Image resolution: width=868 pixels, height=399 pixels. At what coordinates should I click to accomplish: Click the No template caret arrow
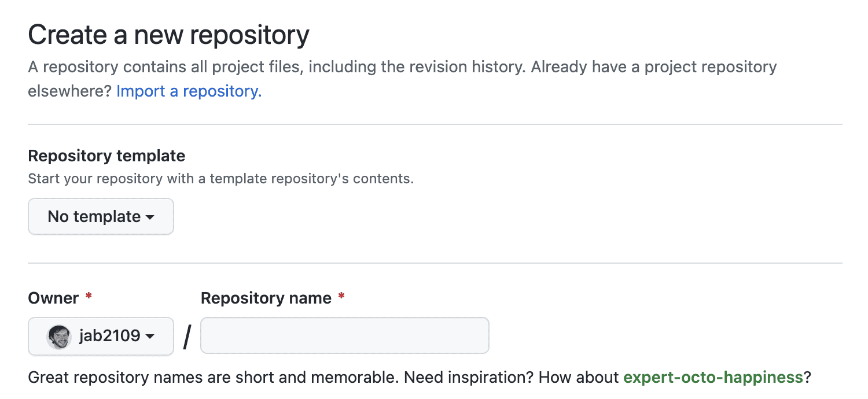pos(151,217)
